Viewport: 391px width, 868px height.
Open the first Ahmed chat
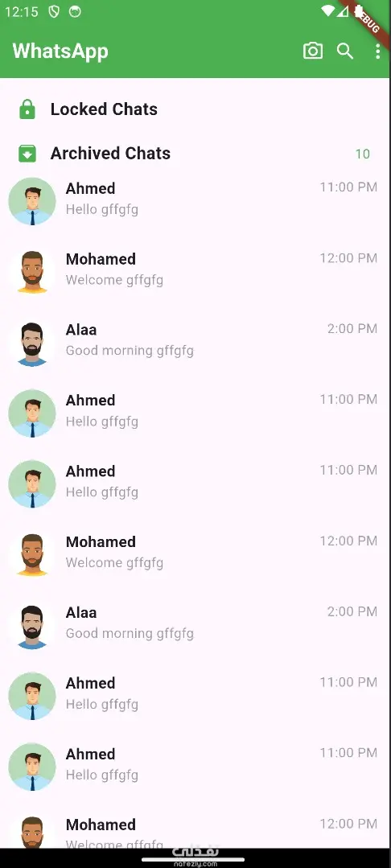[195, 201]
